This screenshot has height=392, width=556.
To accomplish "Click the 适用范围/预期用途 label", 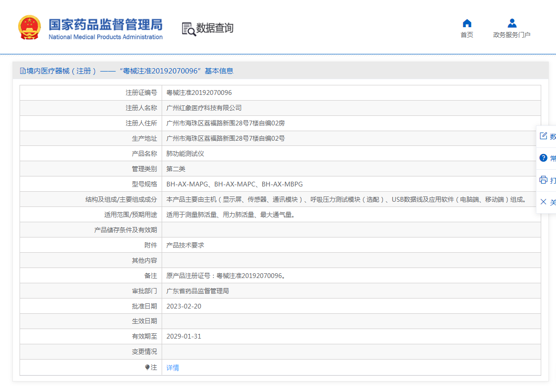I will point(131,215).
